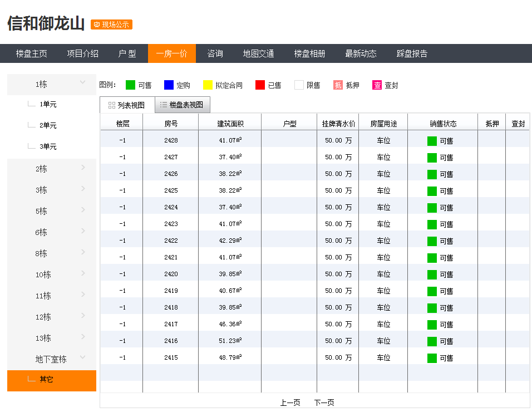This screenshot has height=412, width=532.
Task: Expand the 地下室栋 section
Action: [x=51, y=359]
